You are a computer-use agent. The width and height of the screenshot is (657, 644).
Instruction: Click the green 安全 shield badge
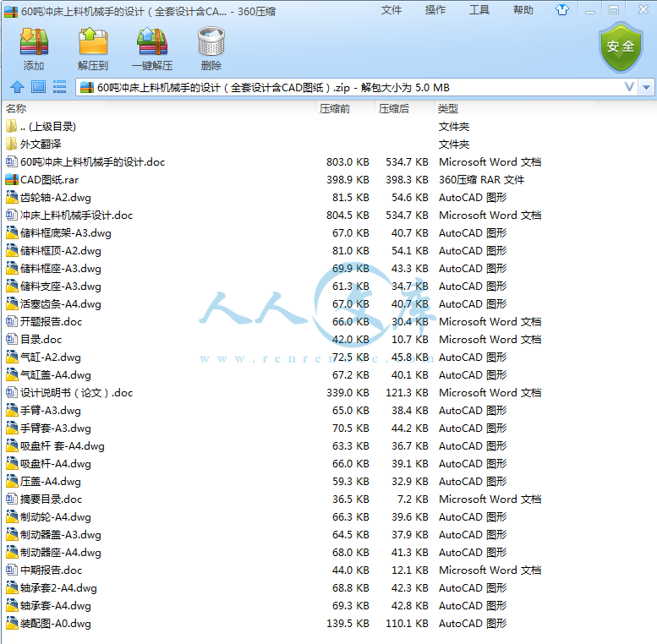pyautogui.click(x=621, y=47)
